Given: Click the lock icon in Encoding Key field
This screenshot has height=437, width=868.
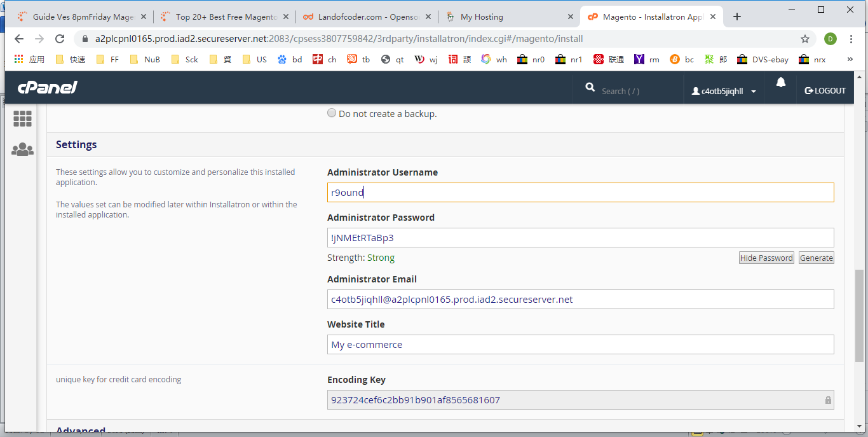Looking at the screenshot, I should point(828,400).
